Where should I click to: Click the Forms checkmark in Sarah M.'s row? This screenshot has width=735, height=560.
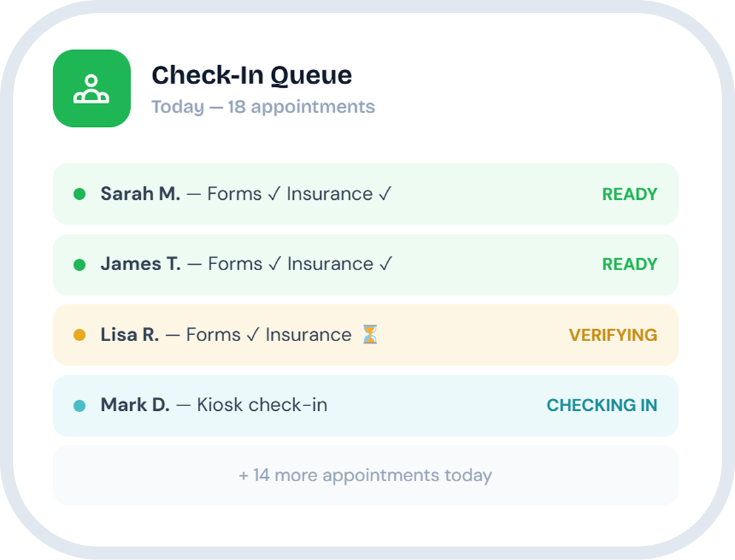[x=273, y=194]
